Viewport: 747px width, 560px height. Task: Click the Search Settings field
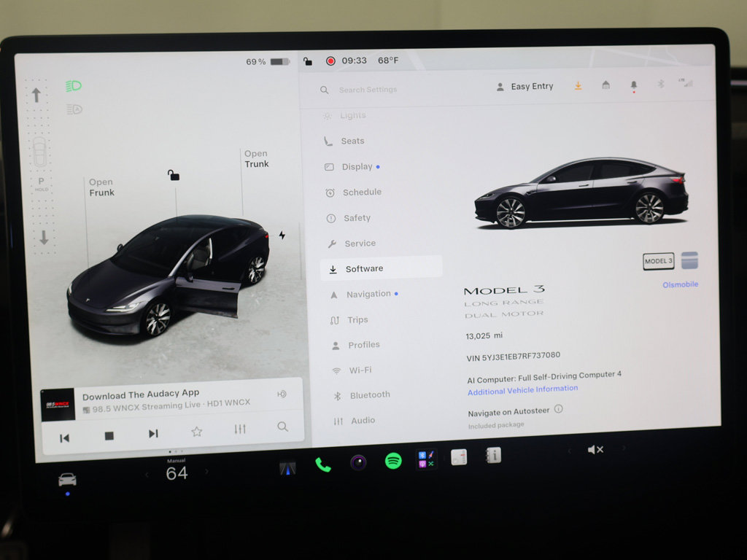pos(368,90)
